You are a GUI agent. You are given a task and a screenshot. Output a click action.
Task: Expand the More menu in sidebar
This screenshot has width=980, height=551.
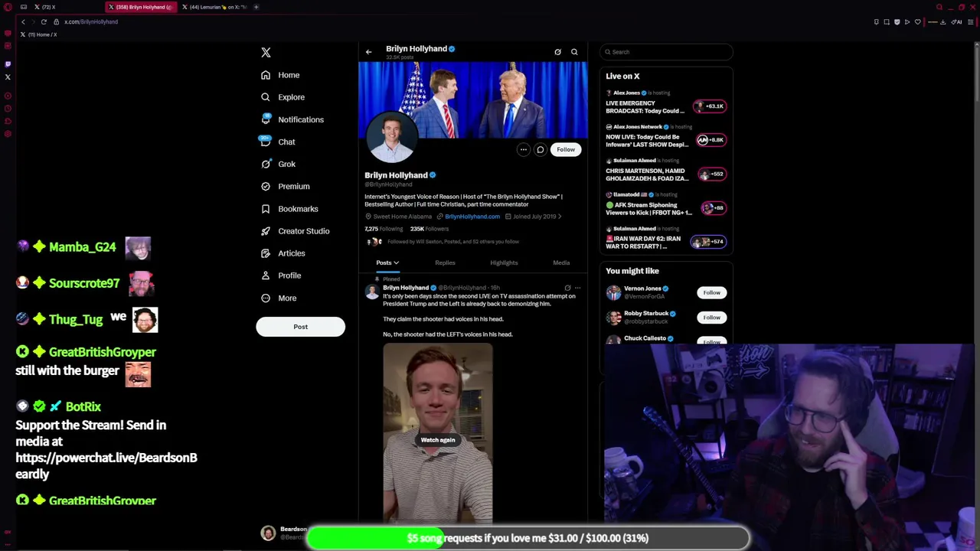tap(279, 298)
